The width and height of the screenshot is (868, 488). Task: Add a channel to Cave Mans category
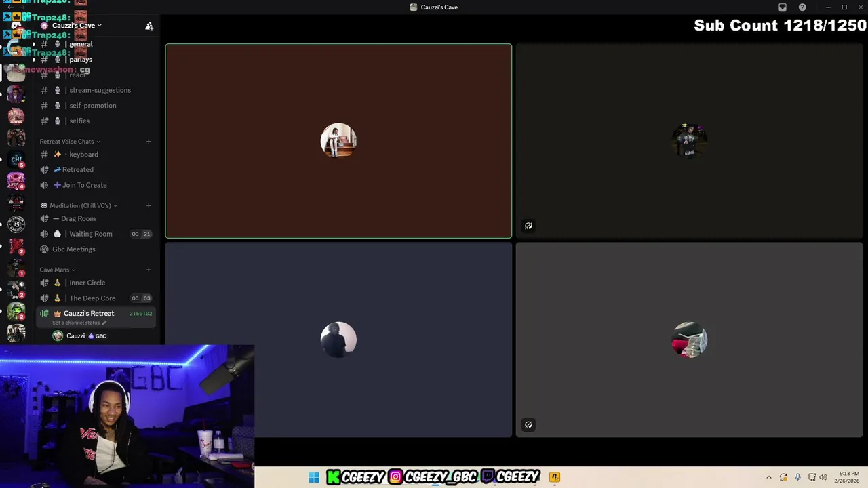[x=149, y=270]
